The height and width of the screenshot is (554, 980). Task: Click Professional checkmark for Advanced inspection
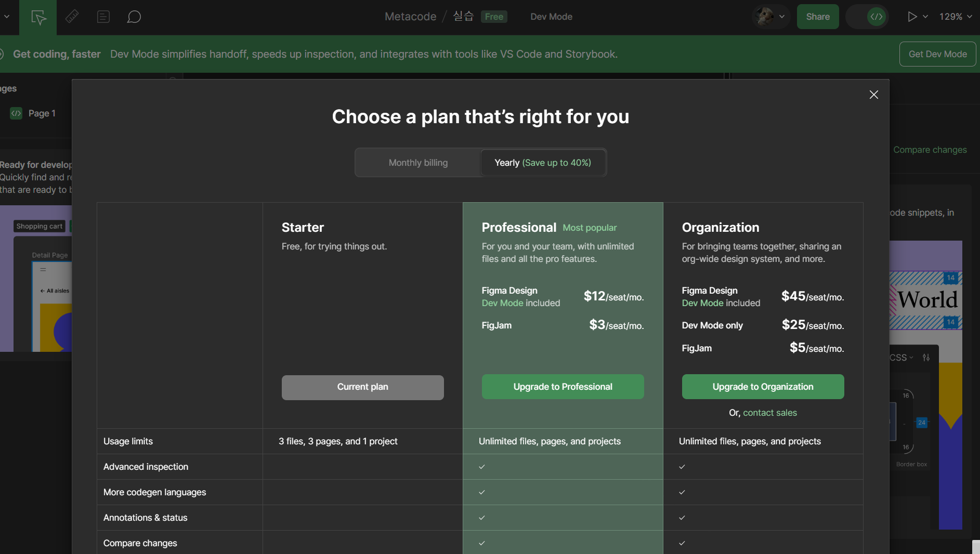click(482, 467)
